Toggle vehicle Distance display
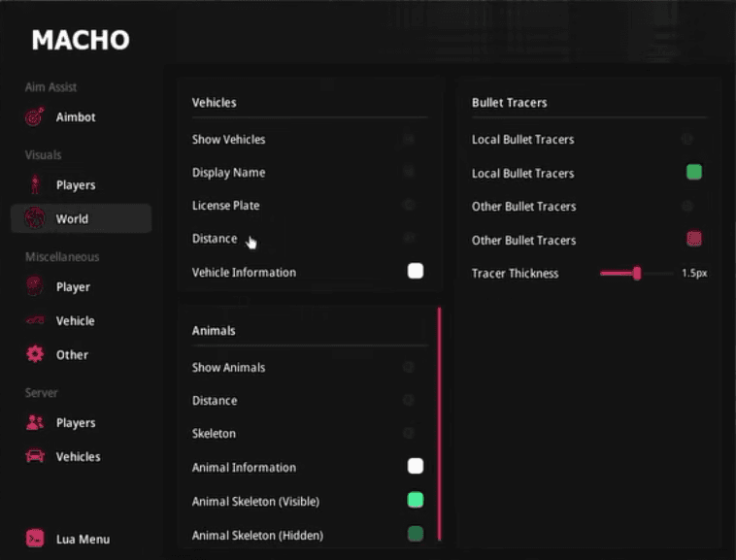 click(409, 238)
